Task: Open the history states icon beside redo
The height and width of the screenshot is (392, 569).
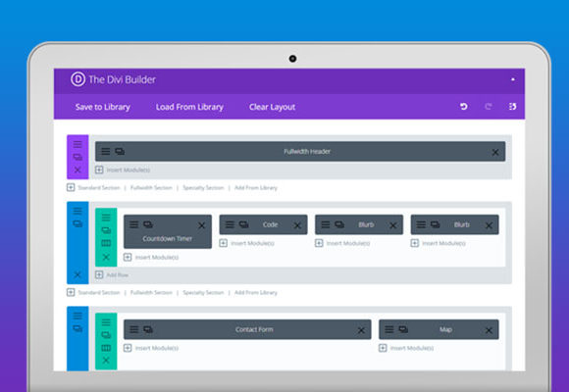Action: [x=512, y=107]
